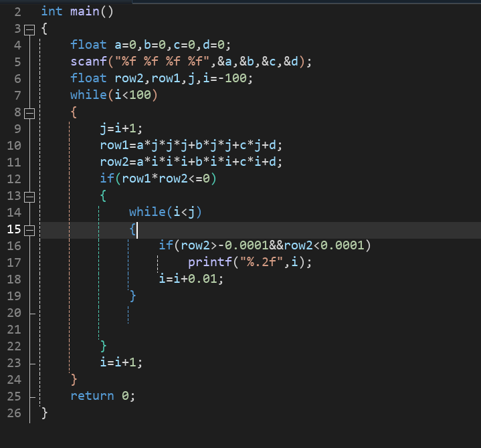Click 'float row2,row1,j,i=-100;' declaration
The width and height of the screenshot is (481, 448).
point(161,78)
